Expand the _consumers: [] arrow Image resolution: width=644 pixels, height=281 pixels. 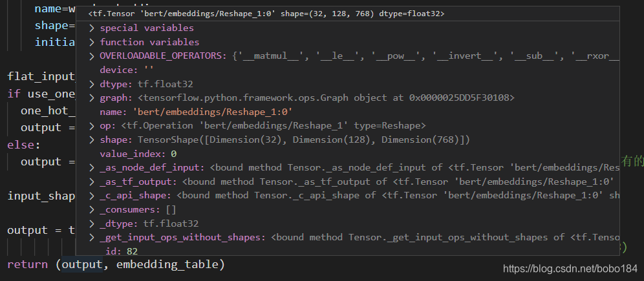(x=92, y=210)
